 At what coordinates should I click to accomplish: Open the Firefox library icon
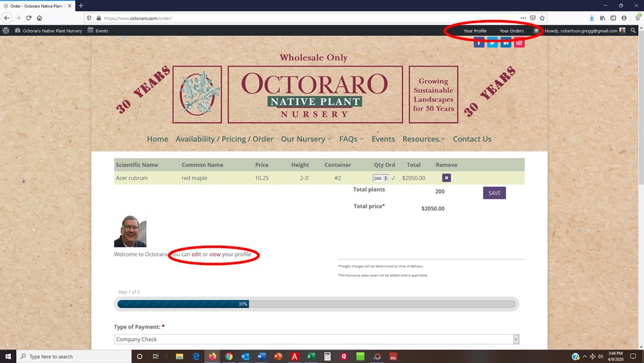tap(603, 18)
